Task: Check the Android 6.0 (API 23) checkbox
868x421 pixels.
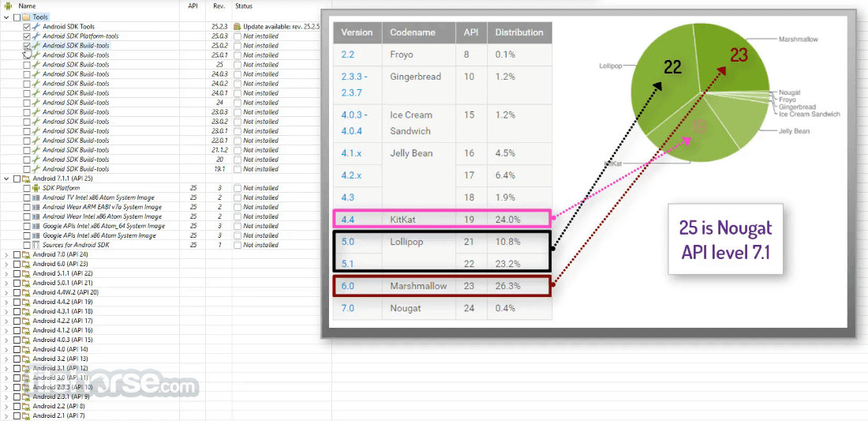Action: click(17, 264)
